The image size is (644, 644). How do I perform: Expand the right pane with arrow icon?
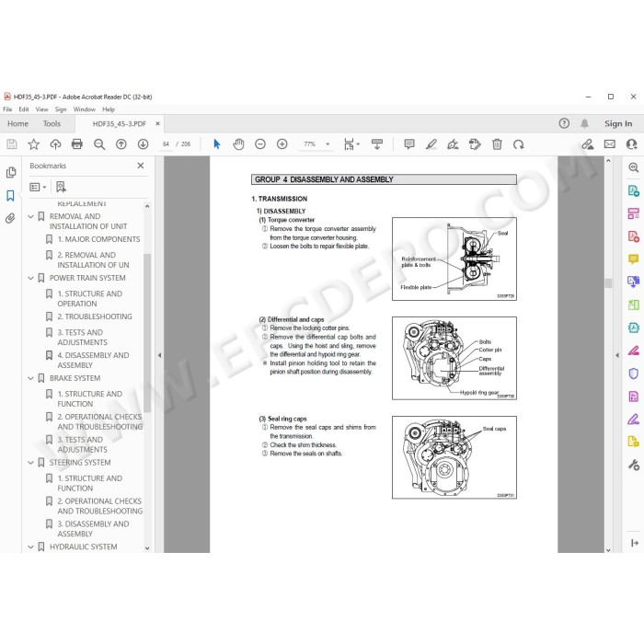(634, 543)
